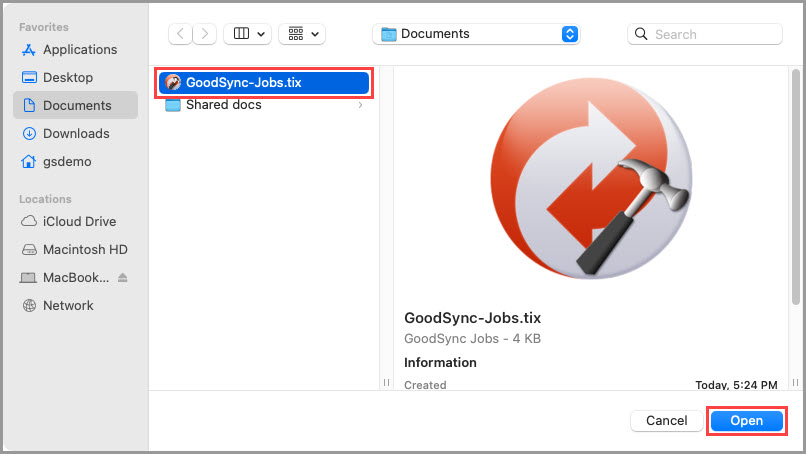The height and width of the screenshot is (454, 806).
Task: Expand the Shared docs folder chevron
Action: coord(360,105)
